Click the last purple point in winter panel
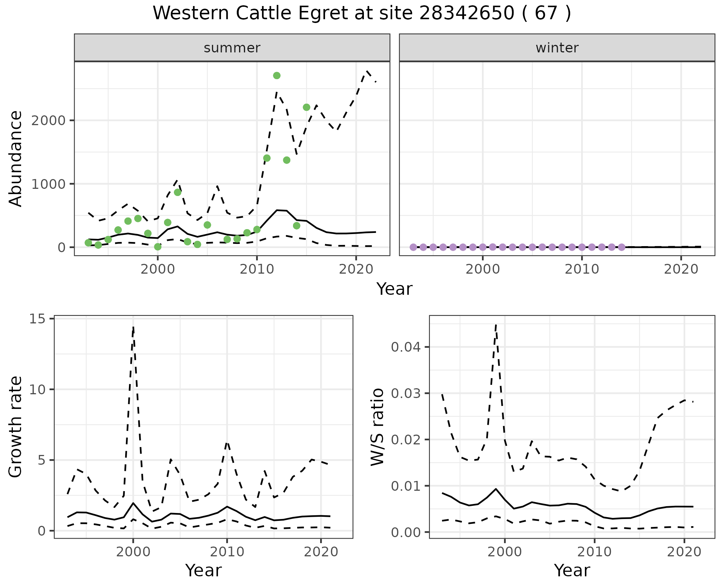Image resolution: width=724 pixels, height=588 pixels. 622,247
